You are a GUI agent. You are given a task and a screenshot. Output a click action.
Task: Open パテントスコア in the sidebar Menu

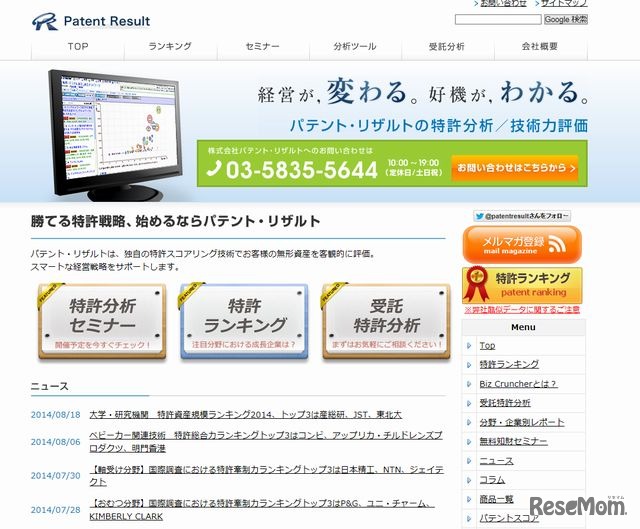[509, 518]
